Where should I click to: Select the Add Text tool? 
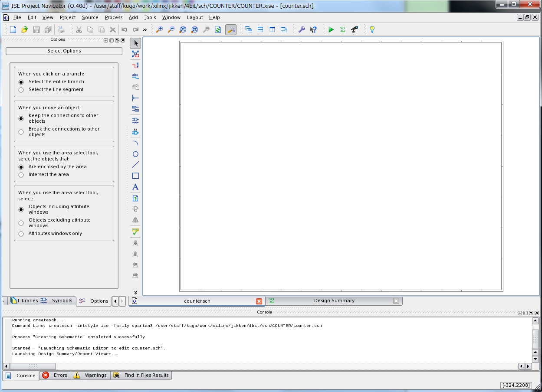point(135,187)
